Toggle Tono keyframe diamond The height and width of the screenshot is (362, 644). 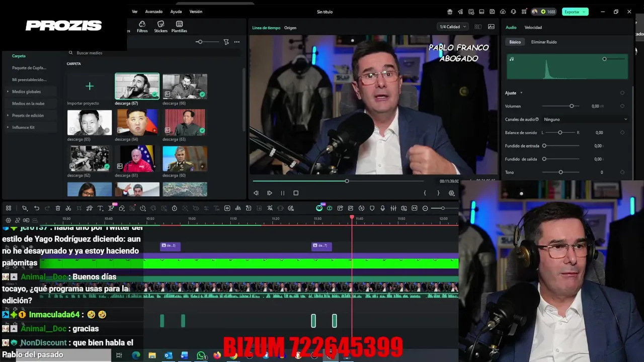click(x=622, y=172)
